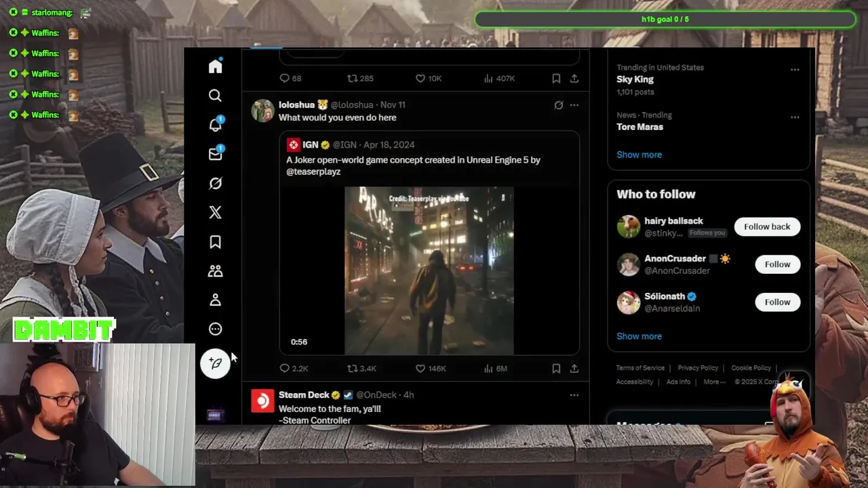Click starlomang username in stream chat
868x488 pixels.
coord(53,12)
